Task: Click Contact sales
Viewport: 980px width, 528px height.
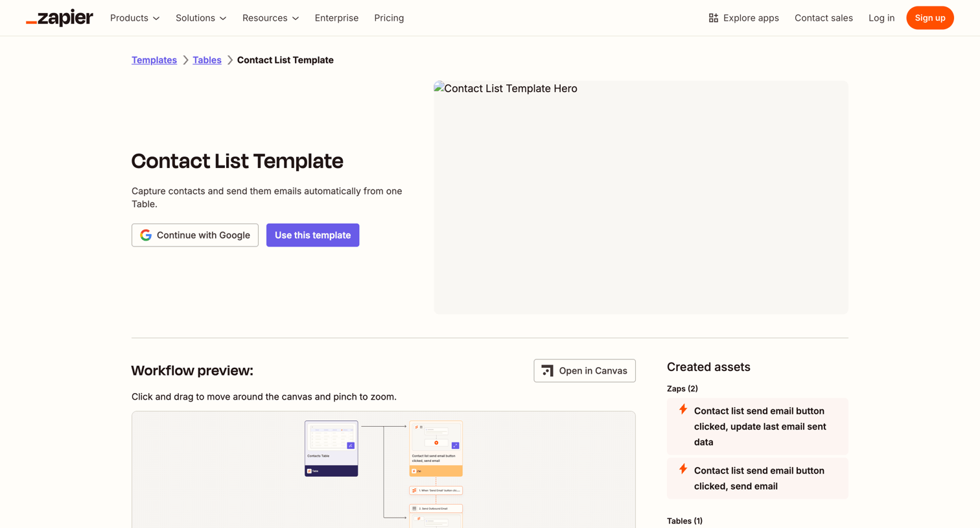Action: 823,18
